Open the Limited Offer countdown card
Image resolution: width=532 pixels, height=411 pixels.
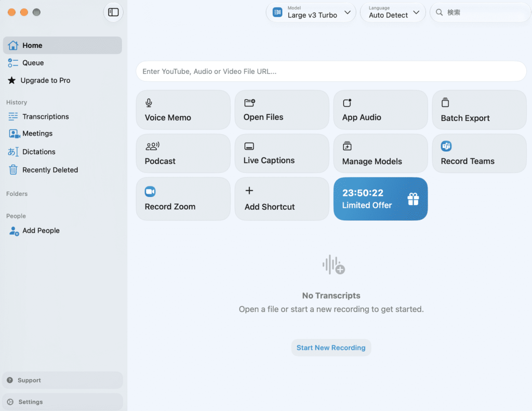381,199
